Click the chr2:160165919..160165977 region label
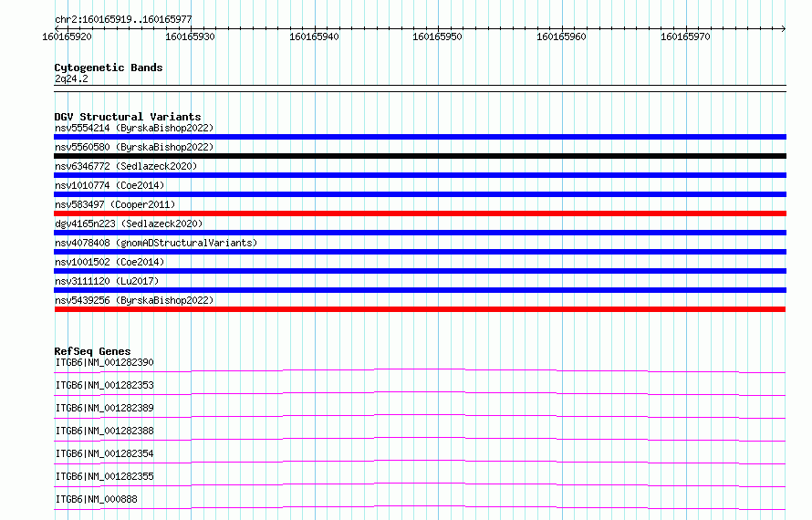812x520 pixels. point(123,19)
